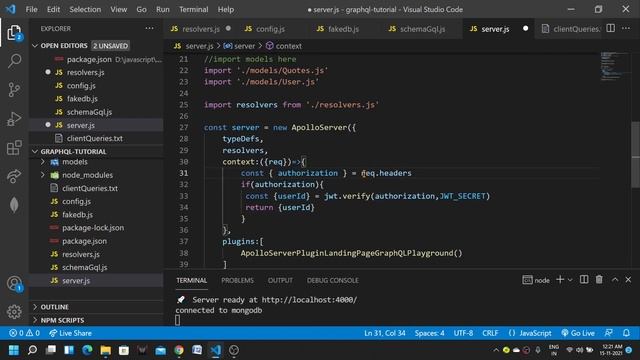Viewport: 640px width, 360px height.
Task: Switch to config.js editor tab
Action: tap(270, 29)
